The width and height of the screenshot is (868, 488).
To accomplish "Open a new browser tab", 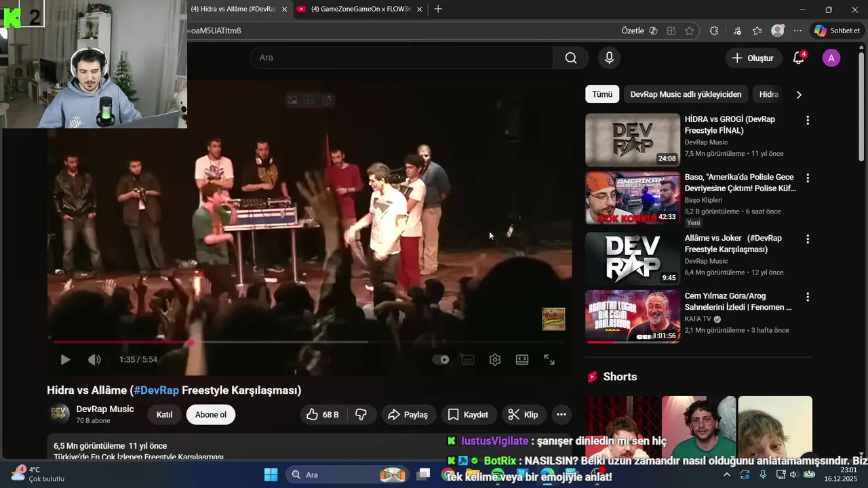I will coord(438,9).
